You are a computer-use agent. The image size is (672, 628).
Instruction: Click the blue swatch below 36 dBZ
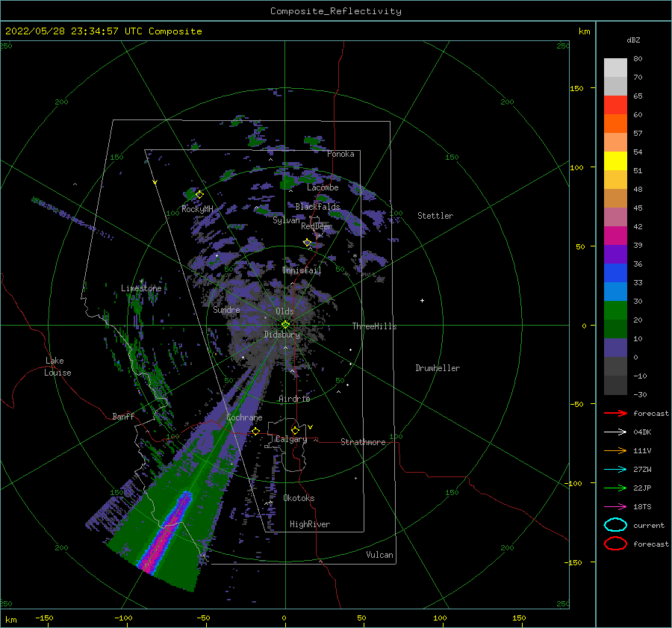(615, 273)
